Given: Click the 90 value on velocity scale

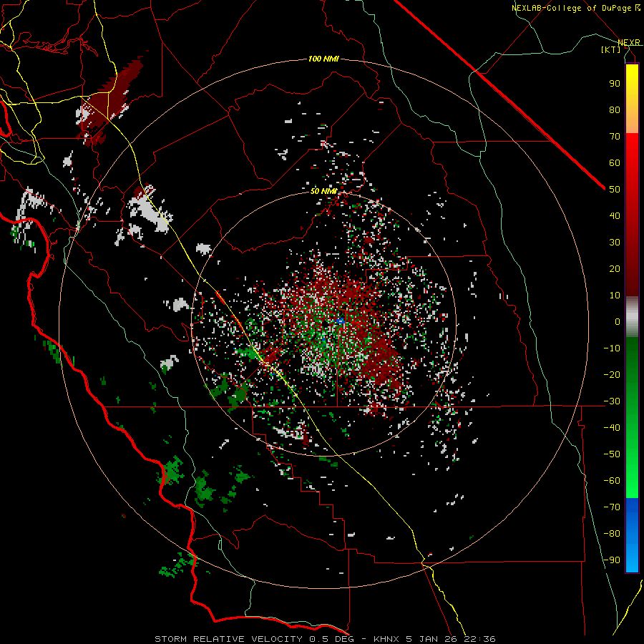Looking at the screenshot, I should click(615, 84).
